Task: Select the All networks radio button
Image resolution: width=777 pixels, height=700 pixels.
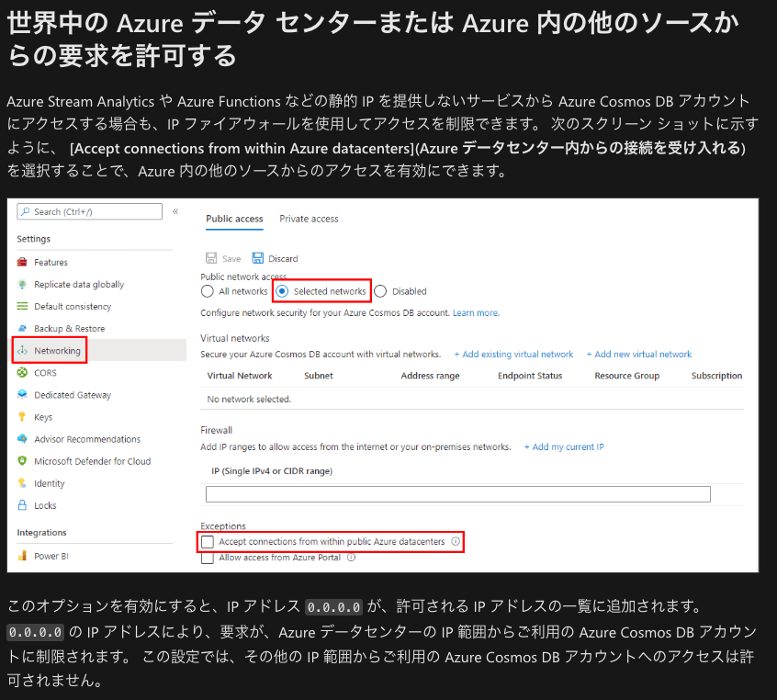Action: pyautogui.click(x=208, y=291)
